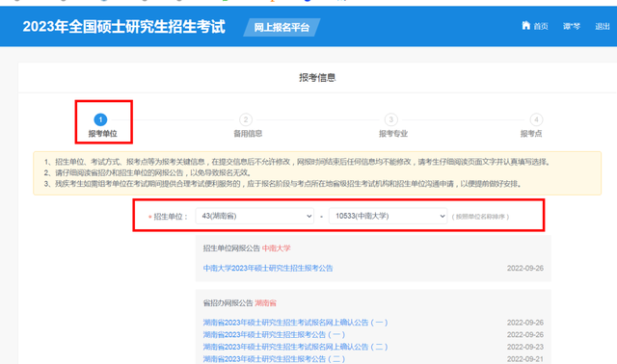Click the home icon beside 首页
This screenshot has height=364, width=617.
click(x=526, y=26)
